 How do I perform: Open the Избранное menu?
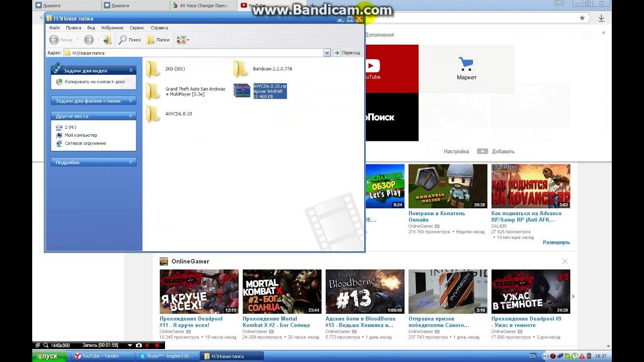(x=112, y=28)
